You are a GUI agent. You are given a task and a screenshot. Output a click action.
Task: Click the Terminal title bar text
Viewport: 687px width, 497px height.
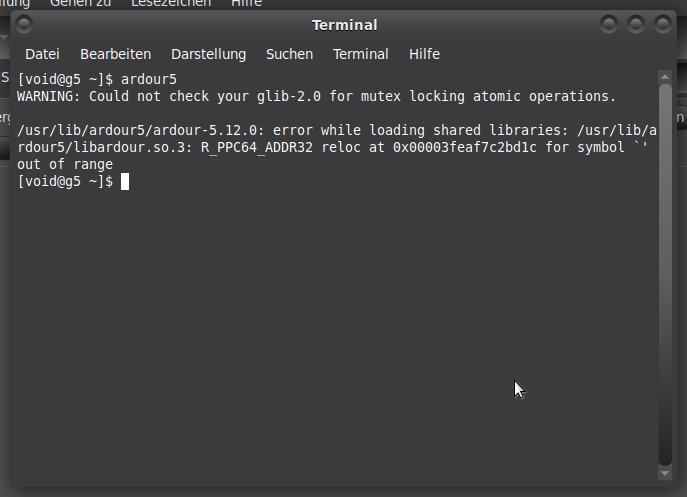click(x=344, y=25)
